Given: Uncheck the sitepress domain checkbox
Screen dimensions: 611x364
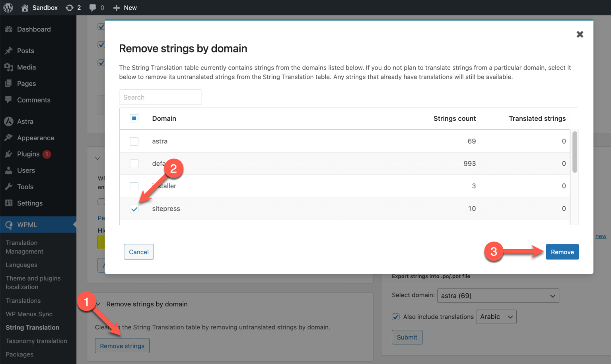Looking at the screenshot, I should pyautogui.click(x=134, y=208).
